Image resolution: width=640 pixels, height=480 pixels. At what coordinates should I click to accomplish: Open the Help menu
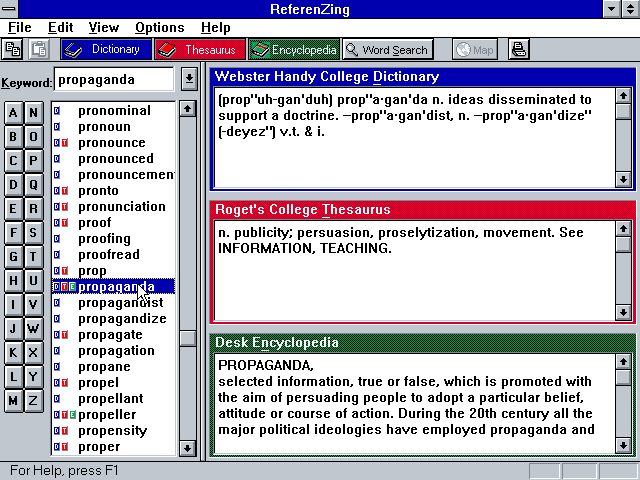coord(216,27)
